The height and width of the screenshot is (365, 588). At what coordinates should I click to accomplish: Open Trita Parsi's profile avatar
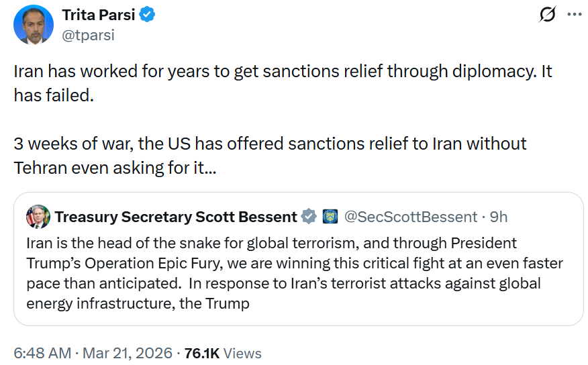34,25
